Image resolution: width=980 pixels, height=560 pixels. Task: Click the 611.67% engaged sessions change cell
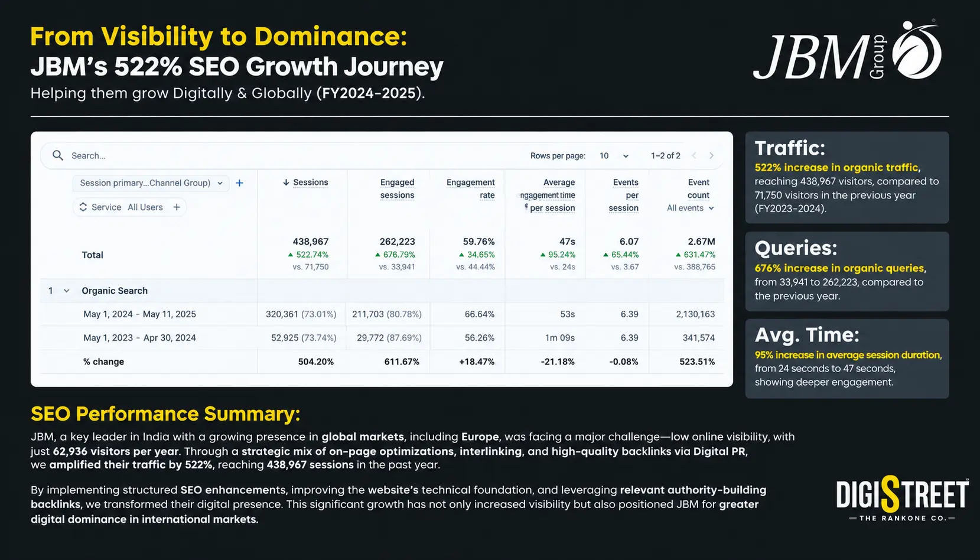click(402, 362)
